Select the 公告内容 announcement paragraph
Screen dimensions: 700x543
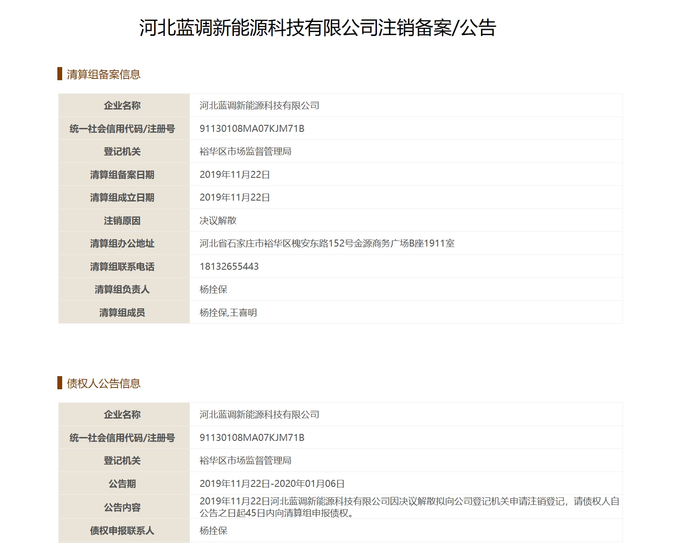point(409,507)
